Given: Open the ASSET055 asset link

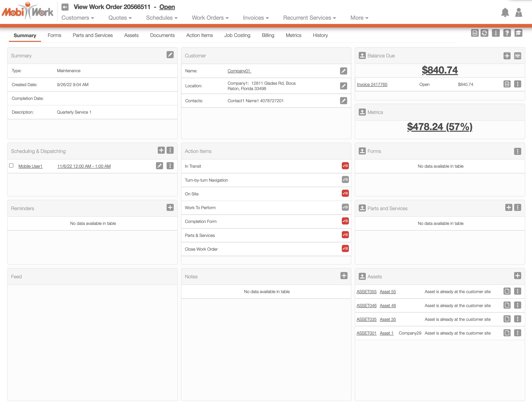Looking at the screenshot, I should (366, 292).
